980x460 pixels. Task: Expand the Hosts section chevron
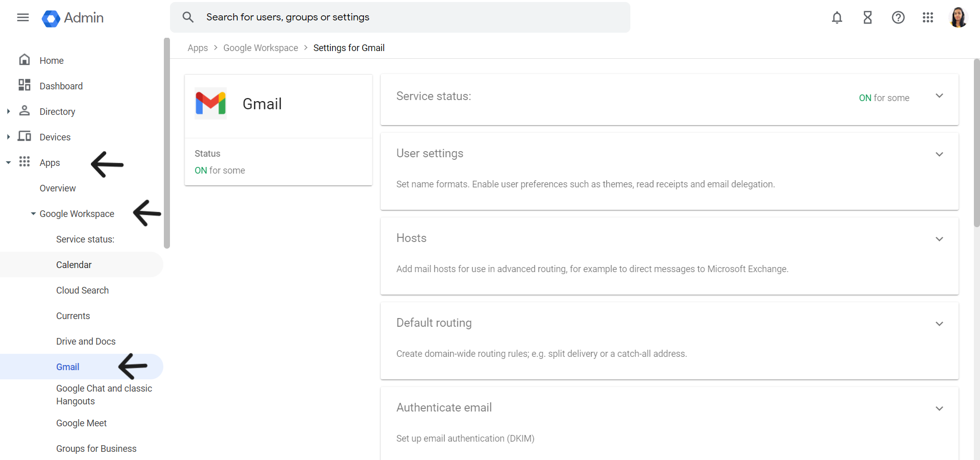(x=939, y=239)
